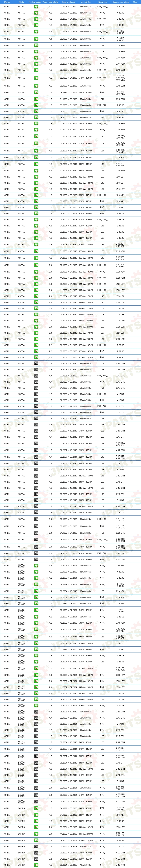Viewport: 141px width, 868px height.
Task: Click petrol icon in Astra F07_ Z 22 SE row
Action: click(x=36, y=351)
